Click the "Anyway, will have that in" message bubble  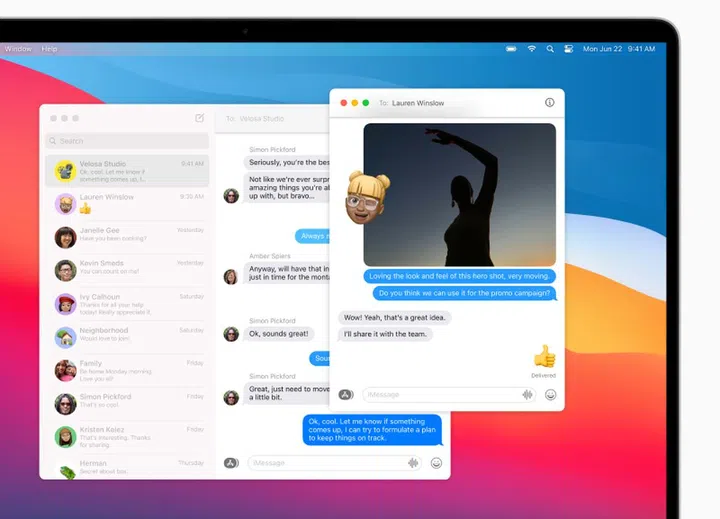point(287,273)
